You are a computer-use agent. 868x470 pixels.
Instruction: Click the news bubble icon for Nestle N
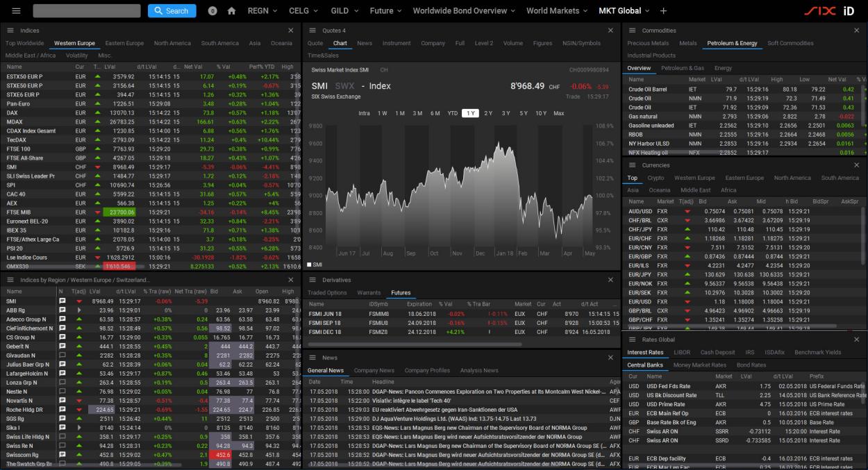click(x=62, y=392)
